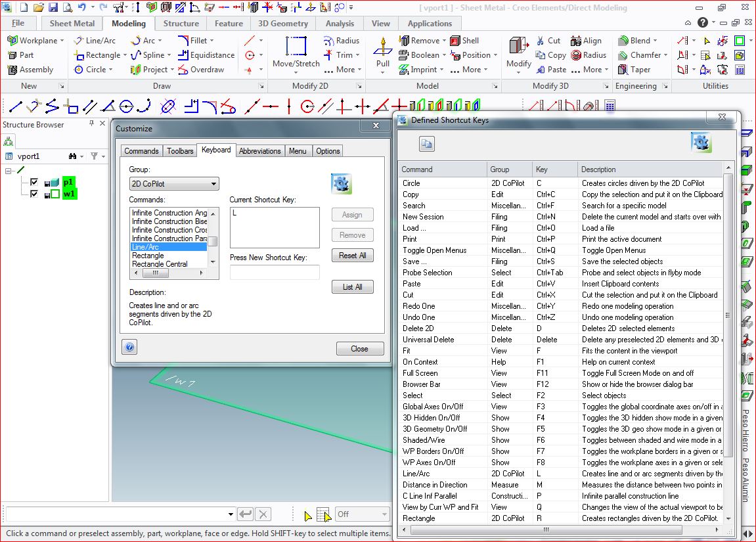Pin the Structure Browser panel

91,124
